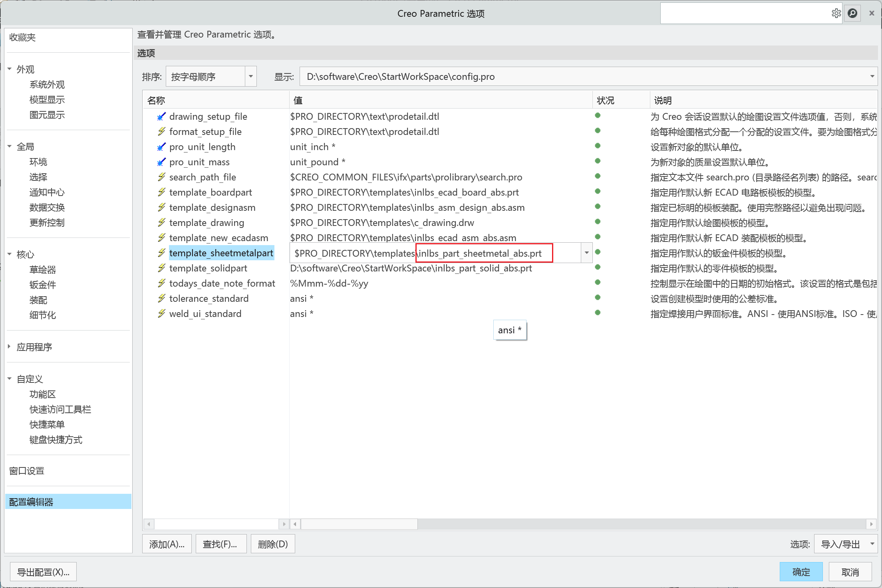Click the template_sheetmetalpart value edit field
The width and height of the screenshot is (882, 588).
pyautogui.click(x=436, y=253)
